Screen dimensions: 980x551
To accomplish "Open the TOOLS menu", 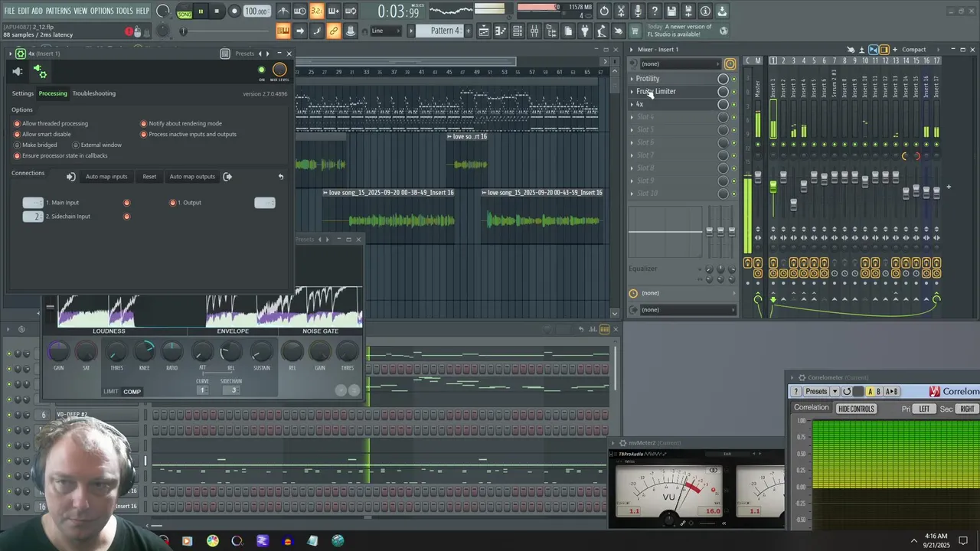I will pyautogui.click(x=125, y=11).
